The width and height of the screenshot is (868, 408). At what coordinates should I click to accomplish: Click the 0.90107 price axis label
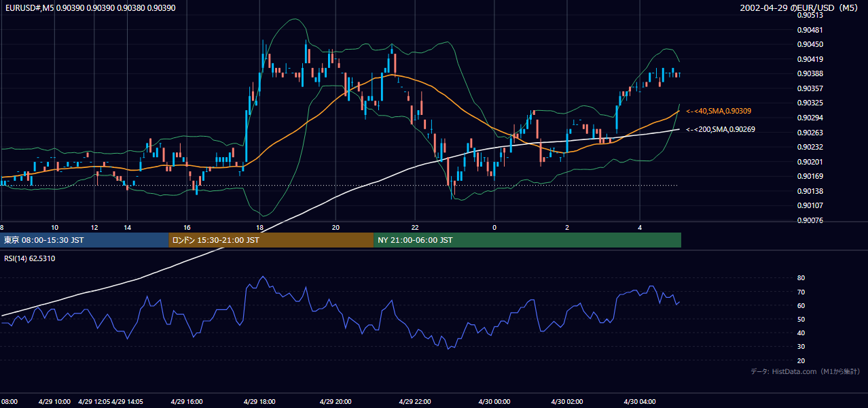[x=810, y=205]
